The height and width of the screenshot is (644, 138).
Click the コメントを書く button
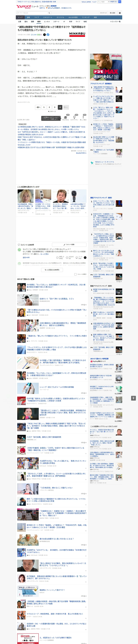click(x=69, y=245)
